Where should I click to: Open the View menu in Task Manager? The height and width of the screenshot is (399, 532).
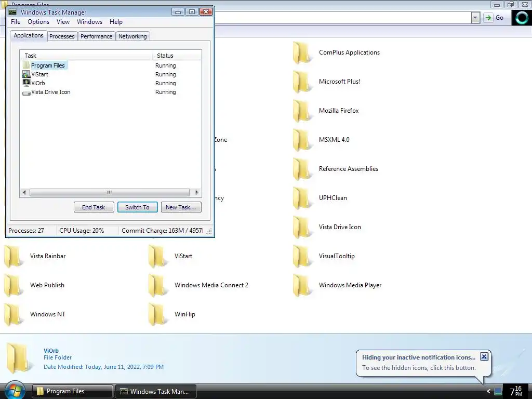click(63, 22)
